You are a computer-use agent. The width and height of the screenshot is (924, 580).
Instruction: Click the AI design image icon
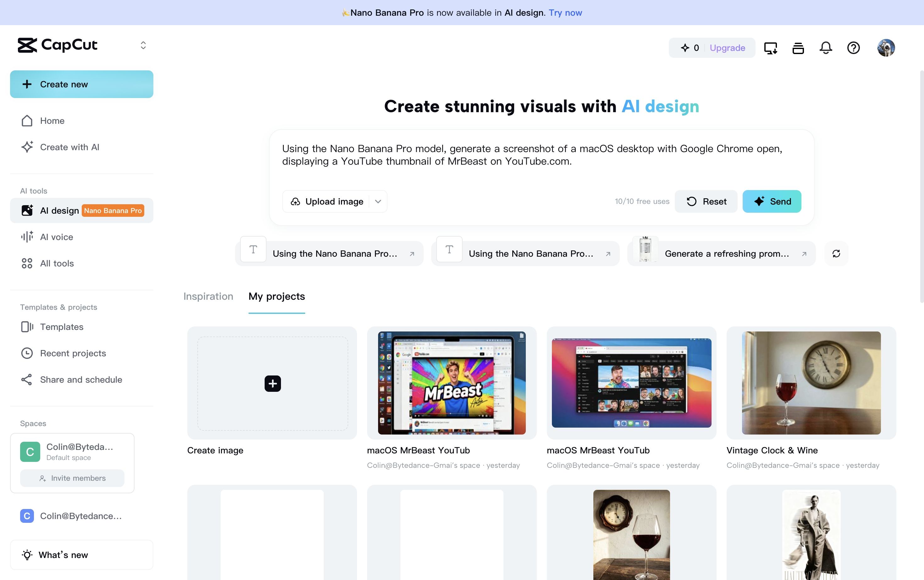(x=27, y=211)
